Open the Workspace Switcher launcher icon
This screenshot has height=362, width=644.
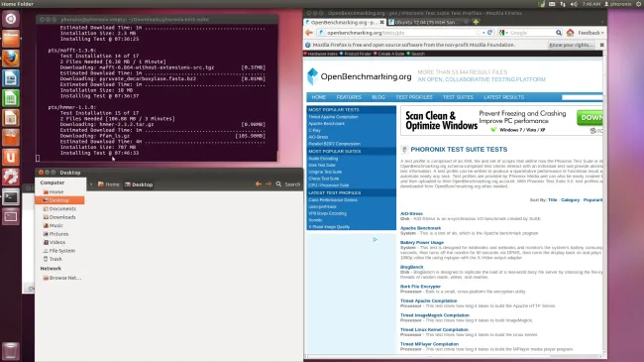click(x=11, y=216)
